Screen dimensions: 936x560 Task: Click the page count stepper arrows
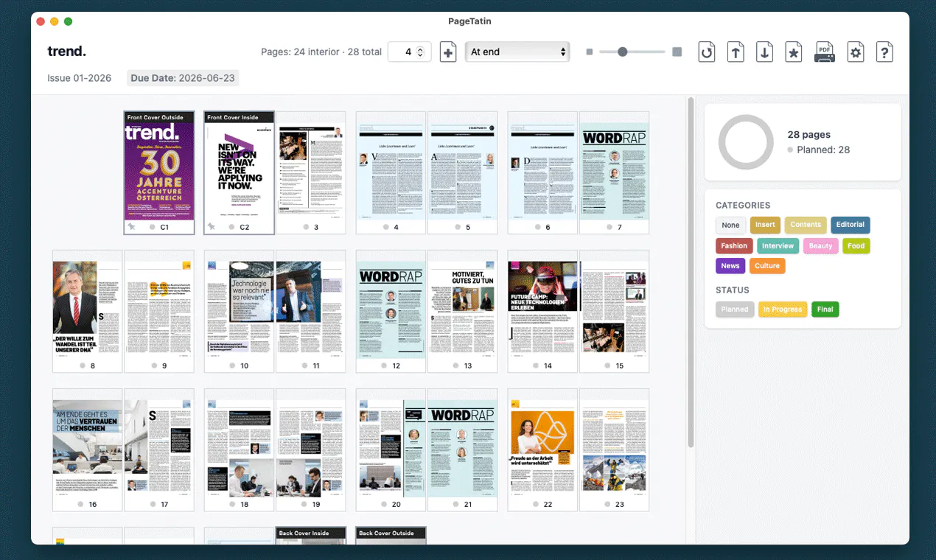(420, 52)
